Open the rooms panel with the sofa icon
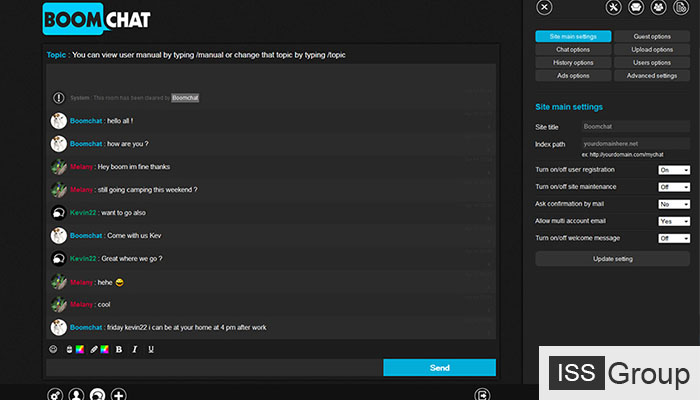The image size is (700, 400). (636, 7)
